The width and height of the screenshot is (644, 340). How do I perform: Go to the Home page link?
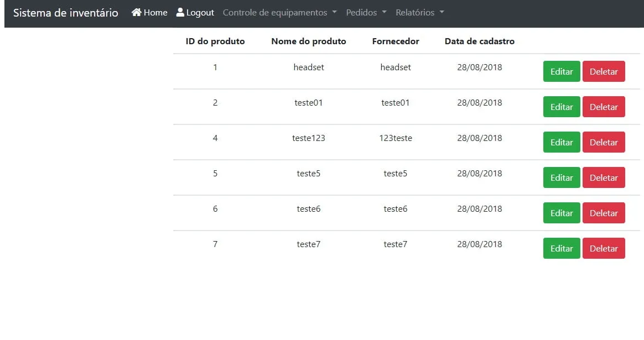click(x=155, y=12)
